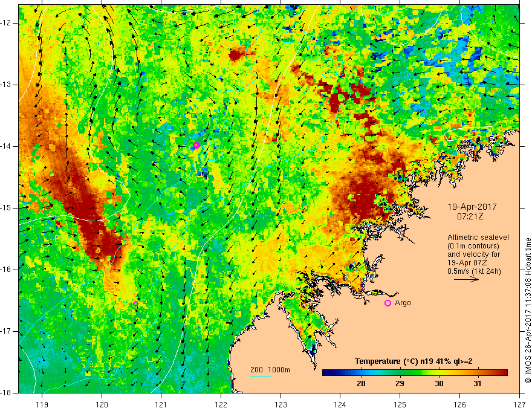The image size is (532, 411).
Task: Click the temperature color bar
Action: 415,373
